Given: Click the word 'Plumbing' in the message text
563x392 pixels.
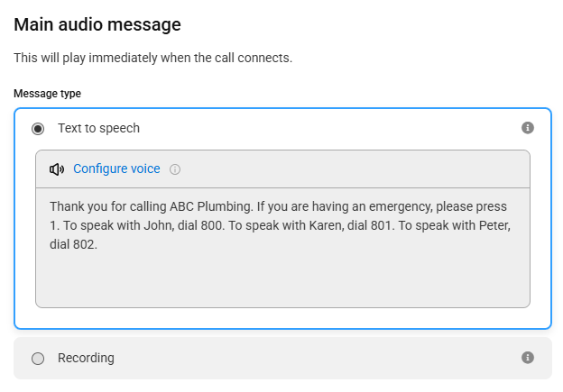Looking at the screenshot, I should [226, 206].
